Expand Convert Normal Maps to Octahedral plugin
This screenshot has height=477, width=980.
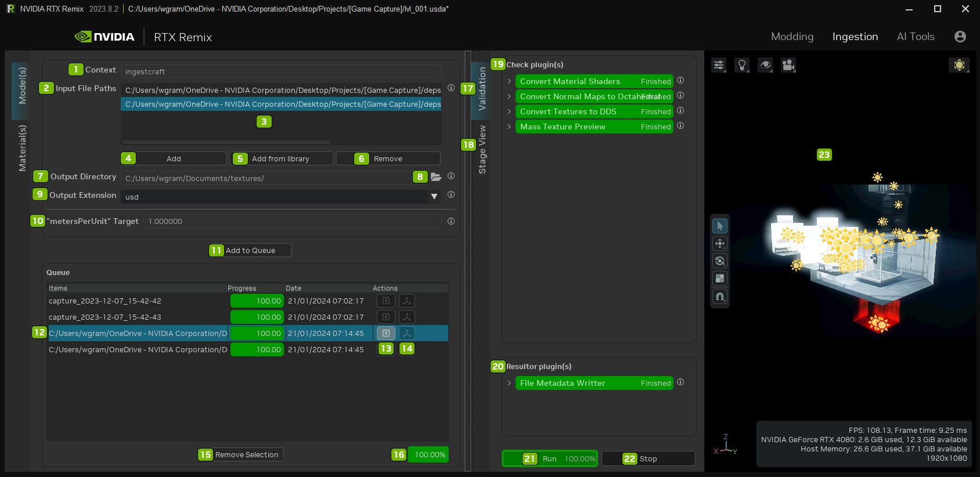pos(509,96)
